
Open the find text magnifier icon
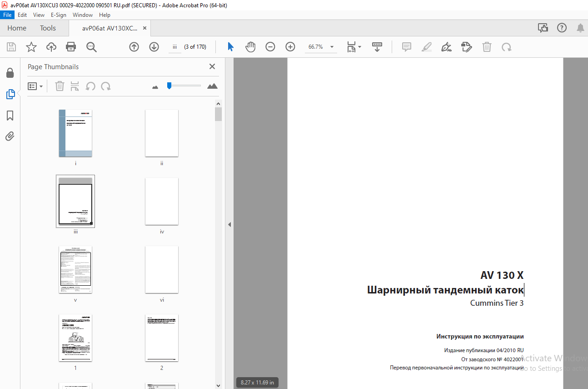point(91,47)
